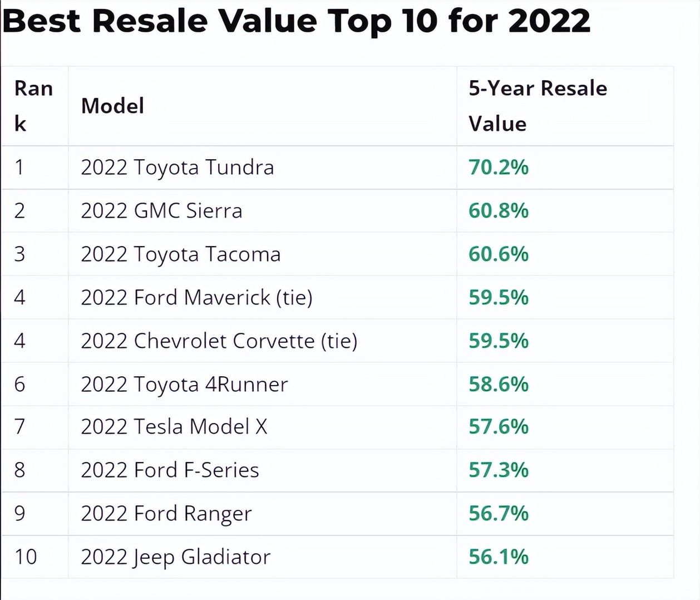Click the 70.2% resale value

pyautogui.click(x=498, y=168)
